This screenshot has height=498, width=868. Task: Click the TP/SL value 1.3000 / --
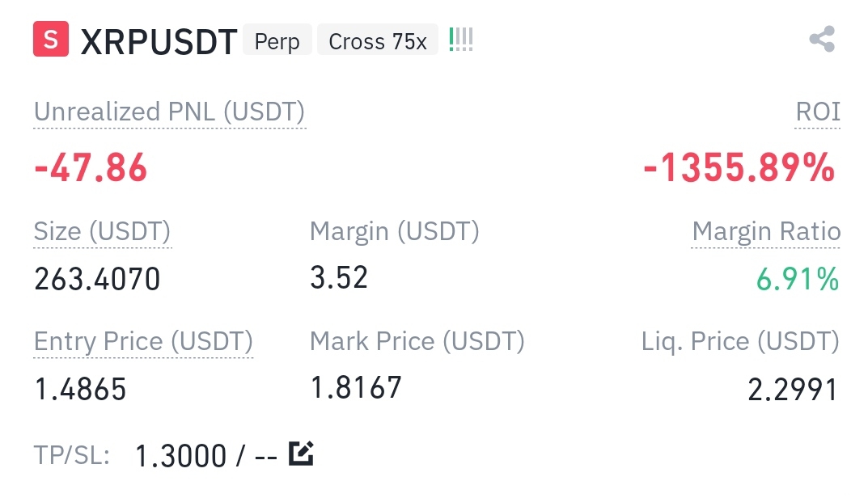[x=206, y=456]
